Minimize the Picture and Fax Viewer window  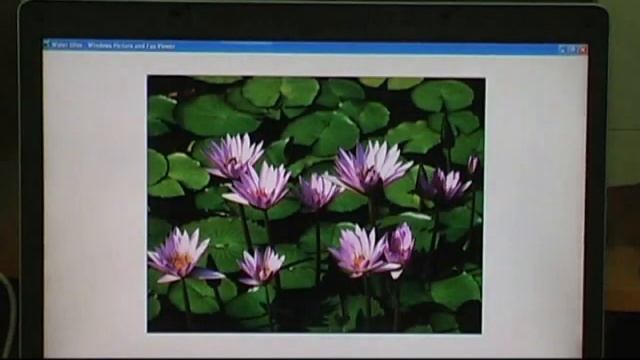(562, 49)
